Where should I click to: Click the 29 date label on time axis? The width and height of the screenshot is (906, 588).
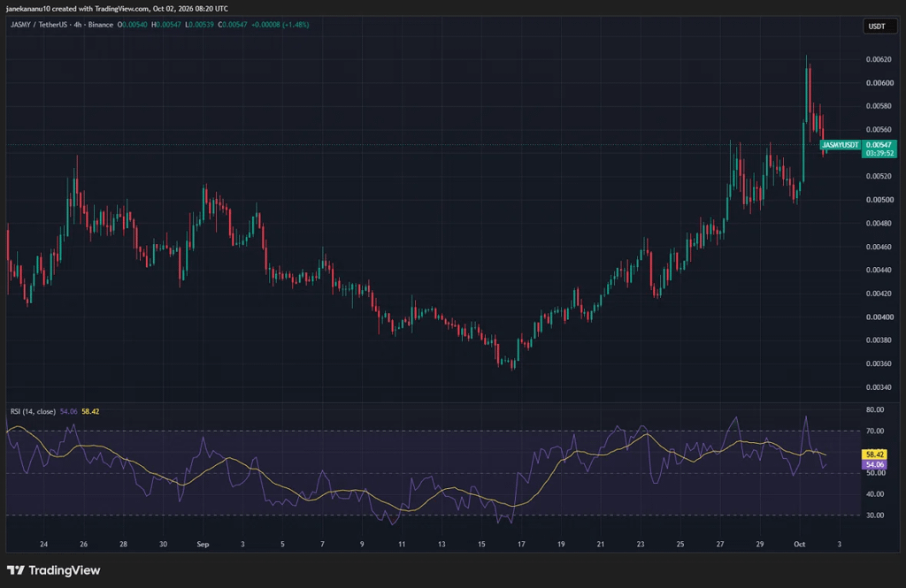pyautogui.click(x=760, y=544)
